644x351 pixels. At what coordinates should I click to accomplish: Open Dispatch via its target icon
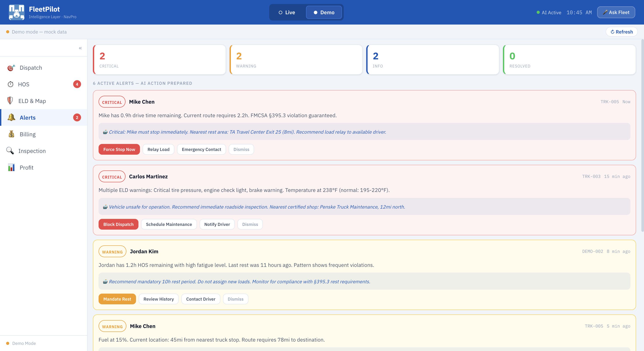11,68
